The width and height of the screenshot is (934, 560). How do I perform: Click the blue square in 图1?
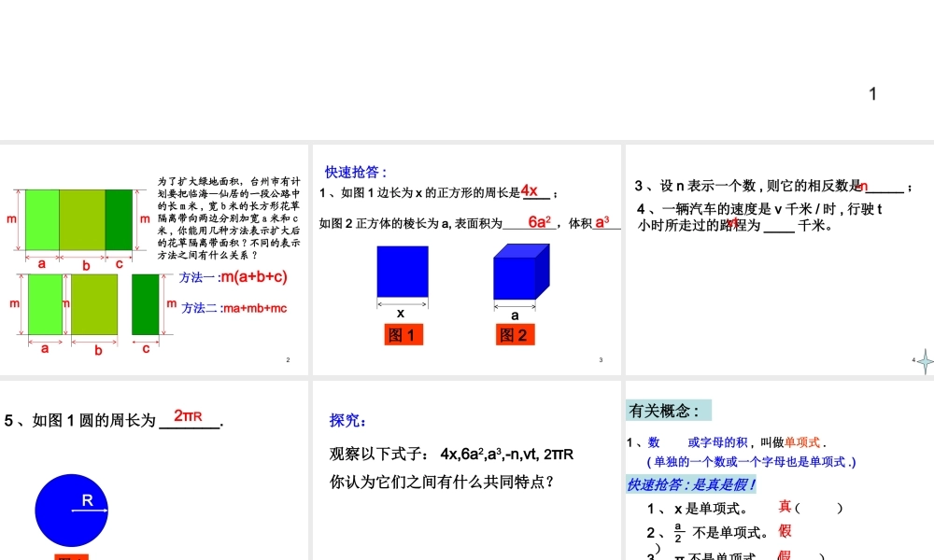(402, 271)
